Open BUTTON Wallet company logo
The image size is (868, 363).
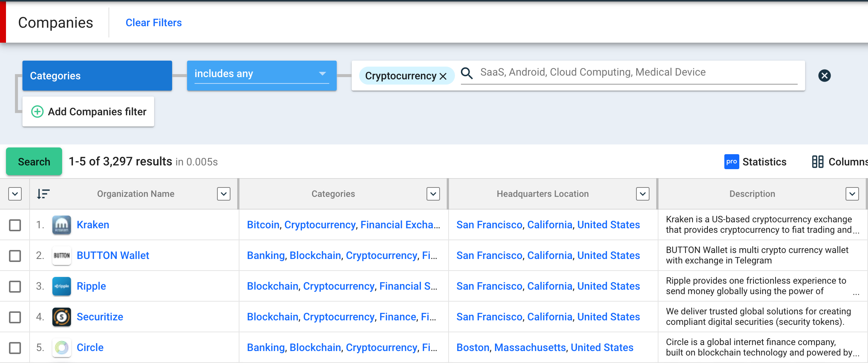pos(62,256)
